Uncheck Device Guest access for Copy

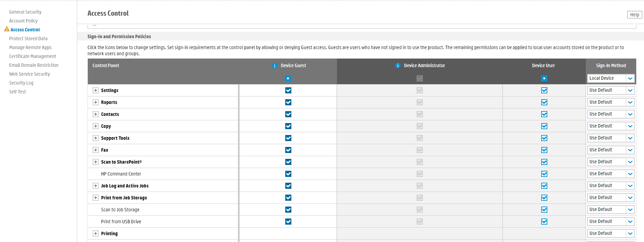pos(288,126)
